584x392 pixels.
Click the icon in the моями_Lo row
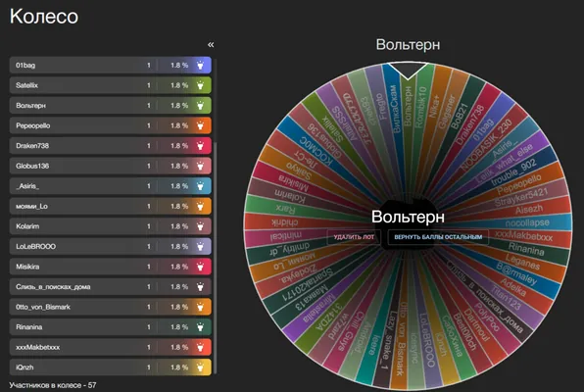point(200,206)
